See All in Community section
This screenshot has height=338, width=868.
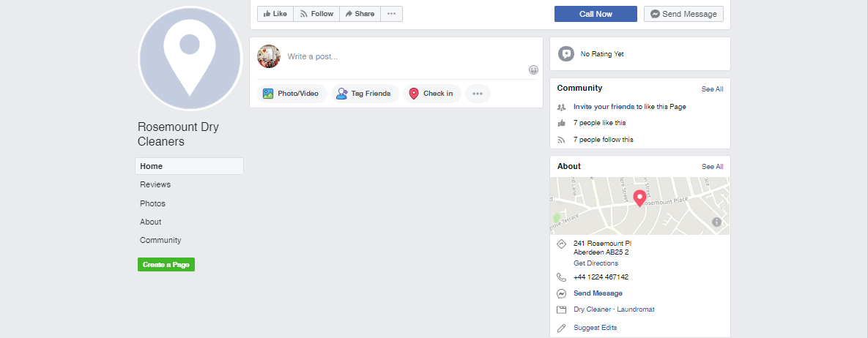point(712,89)
